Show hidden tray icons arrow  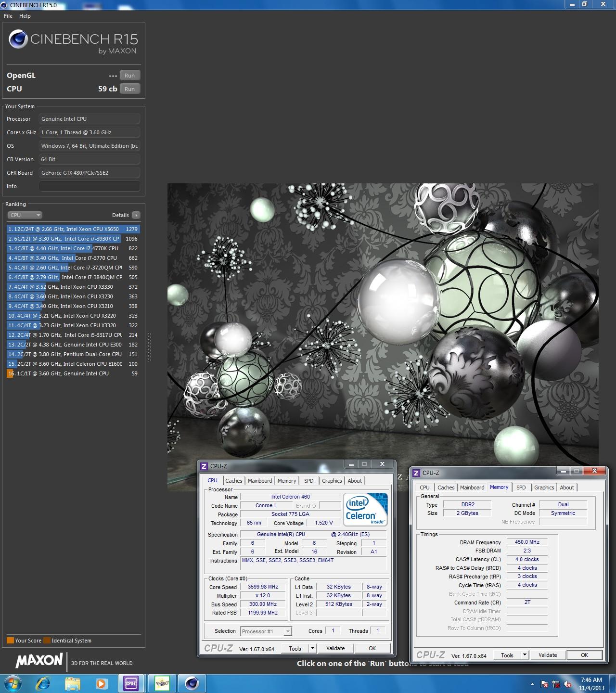point(532,684)
